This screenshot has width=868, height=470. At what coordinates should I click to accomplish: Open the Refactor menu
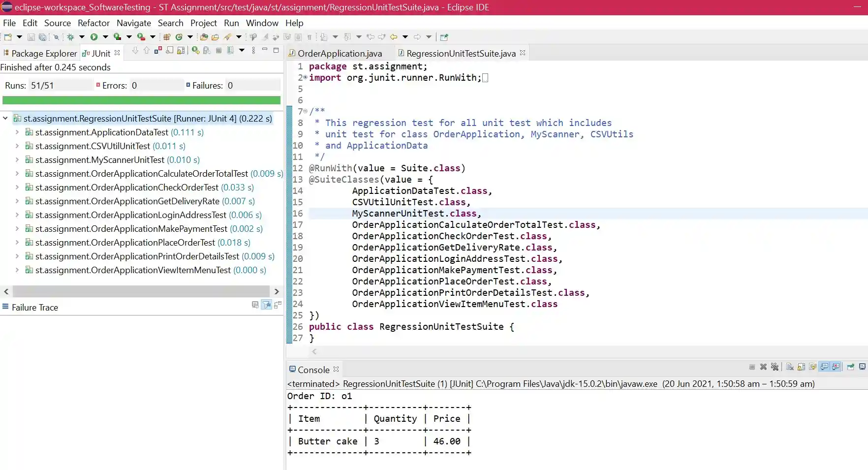93,23
